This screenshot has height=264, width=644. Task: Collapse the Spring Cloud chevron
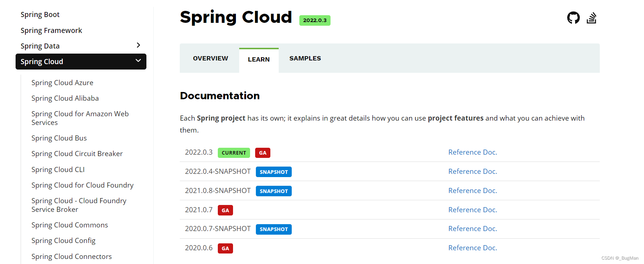138,60
